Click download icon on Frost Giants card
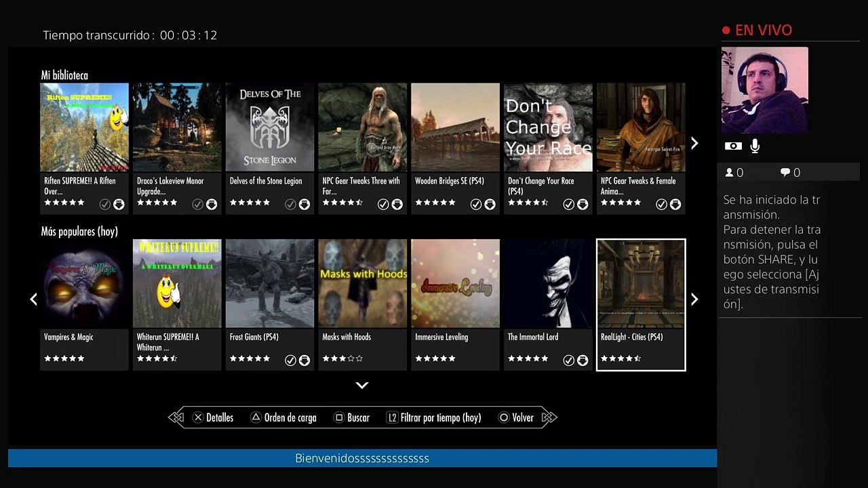 [304, 360]
